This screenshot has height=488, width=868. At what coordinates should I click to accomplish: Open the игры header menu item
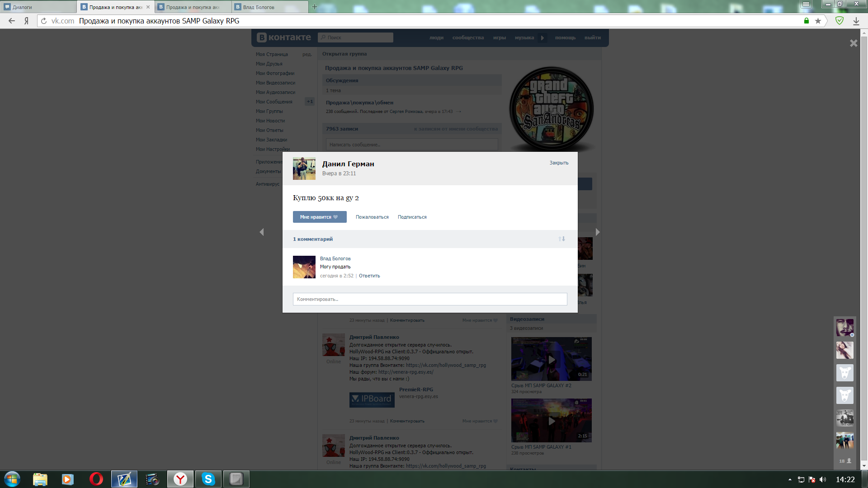pos(500,38)
